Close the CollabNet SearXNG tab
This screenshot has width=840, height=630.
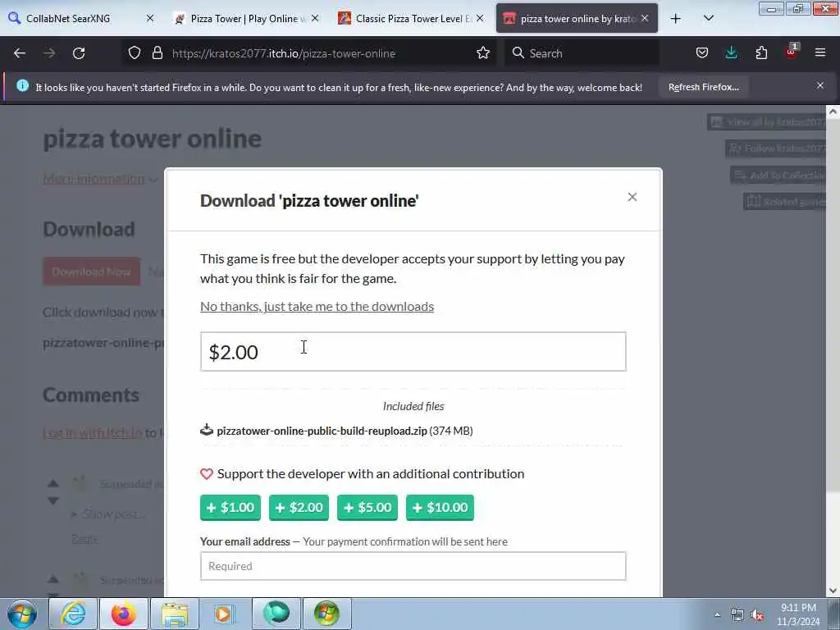(x=150, y=18)
